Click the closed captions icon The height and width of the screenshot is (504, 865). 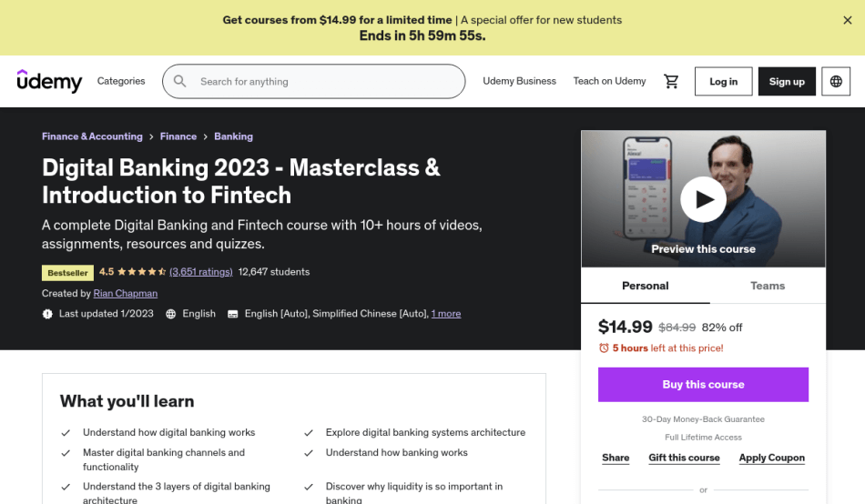tap(233, 314)
